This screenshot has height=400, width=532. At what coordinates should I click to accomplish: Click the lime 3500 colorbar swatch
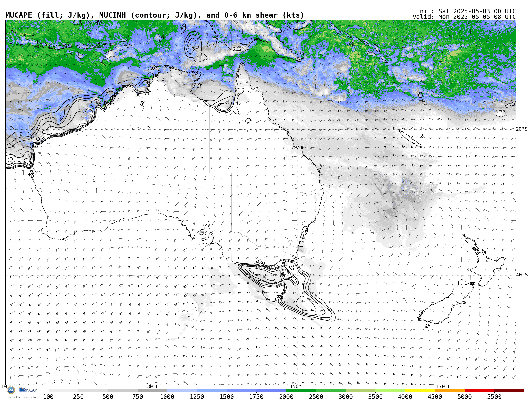[x=390, y=391]
